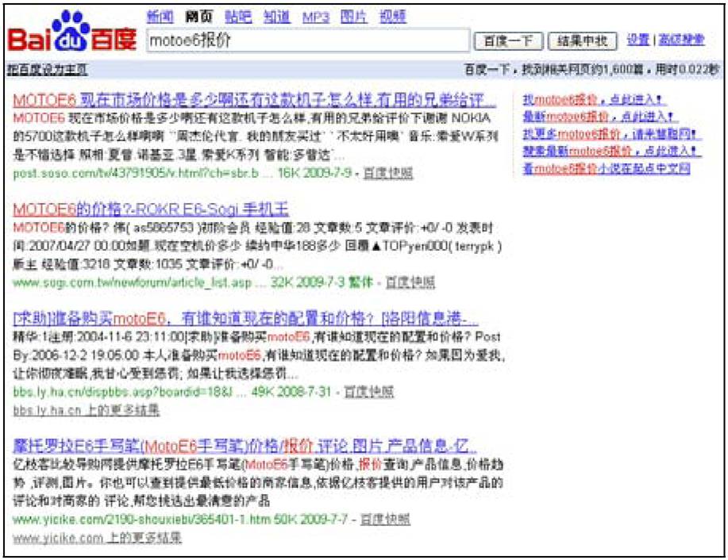The image size is (728, 560).
Task: Open the 视频 video tab
Action: click(x=393, y=17)
